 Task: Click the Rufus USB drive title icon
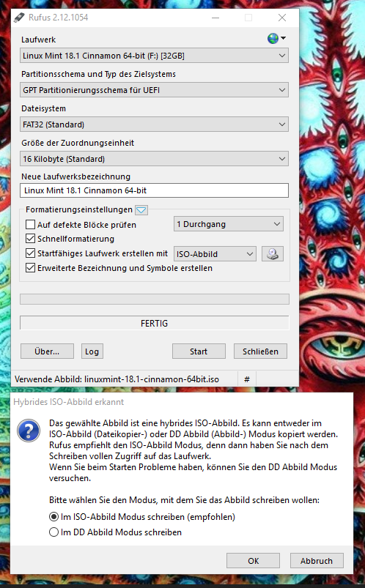pos(19,18)
